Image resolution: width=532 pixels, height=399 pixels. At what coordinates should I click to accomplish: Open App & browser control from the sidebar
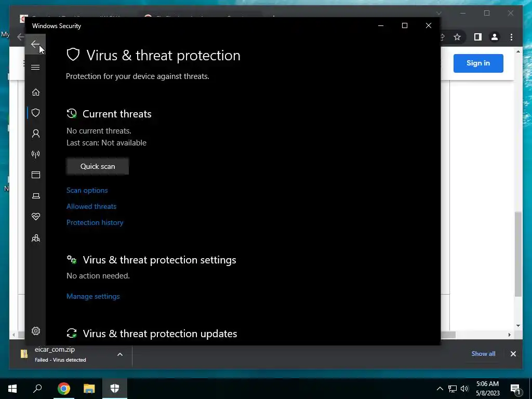point(36,175)
